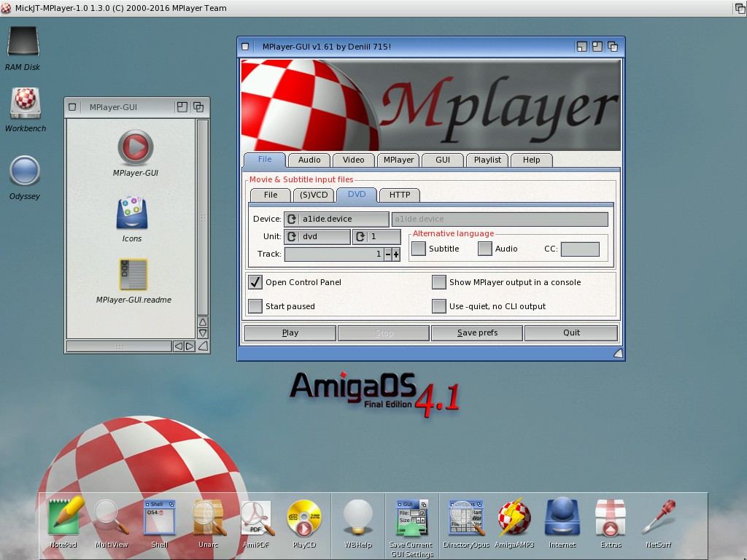The width and height of the screenshot is (747, 560).
Task: Open the Unit dvd chooser
Action: (317, 237)
